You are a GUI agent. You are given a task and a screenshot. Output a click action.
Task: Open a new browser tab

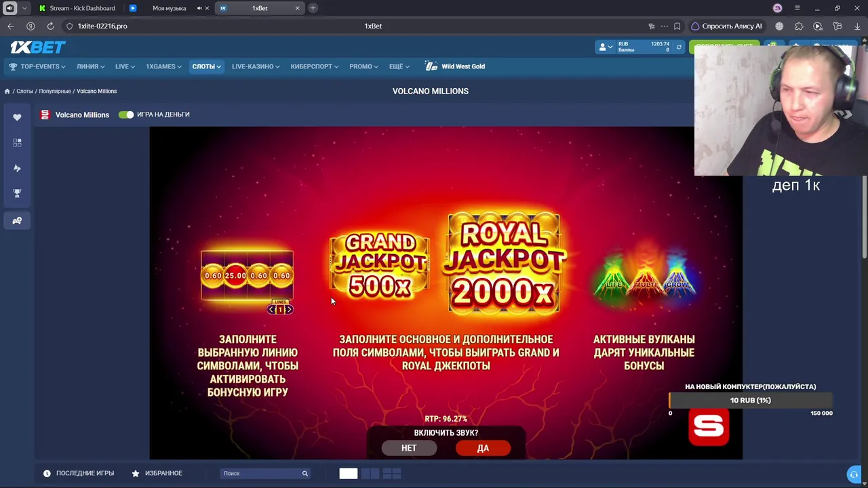coord(313,8)
